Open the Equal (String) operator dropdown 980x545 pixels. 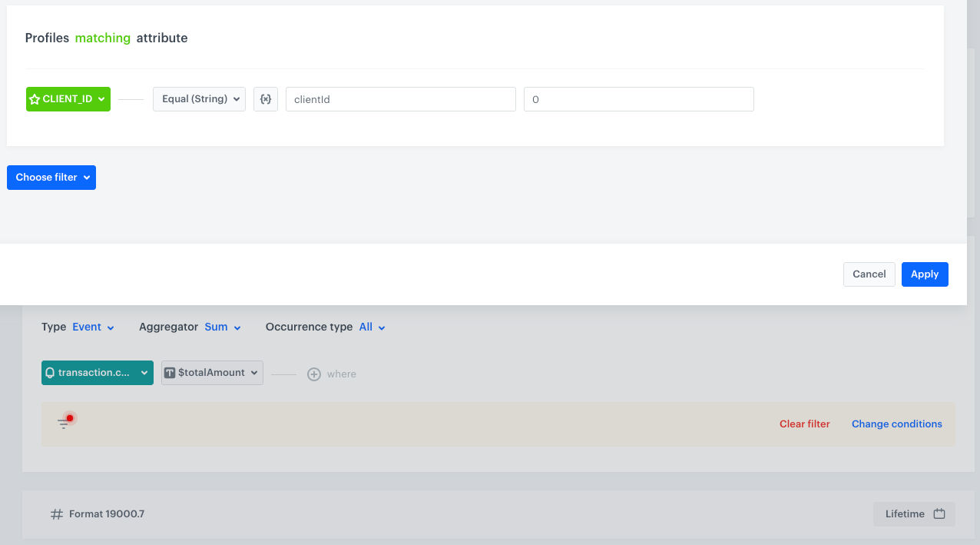199,98
